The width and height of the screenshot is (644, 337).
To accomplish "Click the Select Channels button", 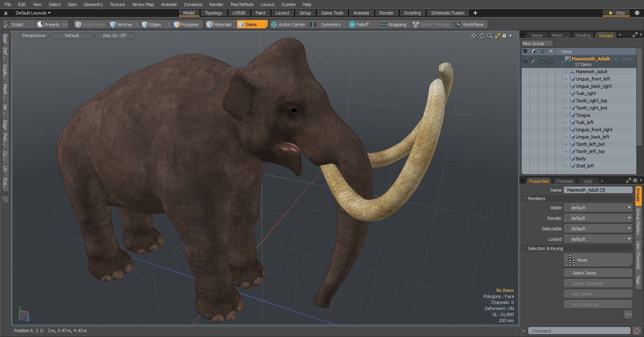I will [x=598, y=283].
